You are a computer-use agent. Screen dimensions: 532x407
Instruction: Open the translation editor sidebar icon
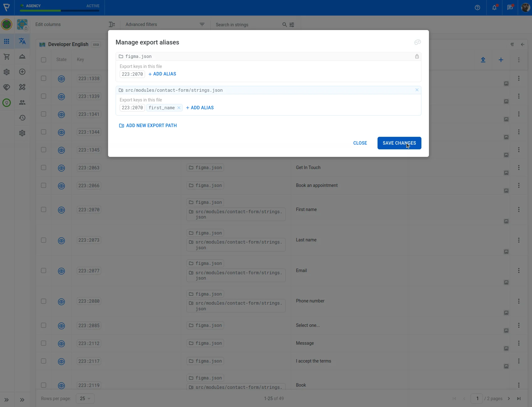(x=22, y=41)
